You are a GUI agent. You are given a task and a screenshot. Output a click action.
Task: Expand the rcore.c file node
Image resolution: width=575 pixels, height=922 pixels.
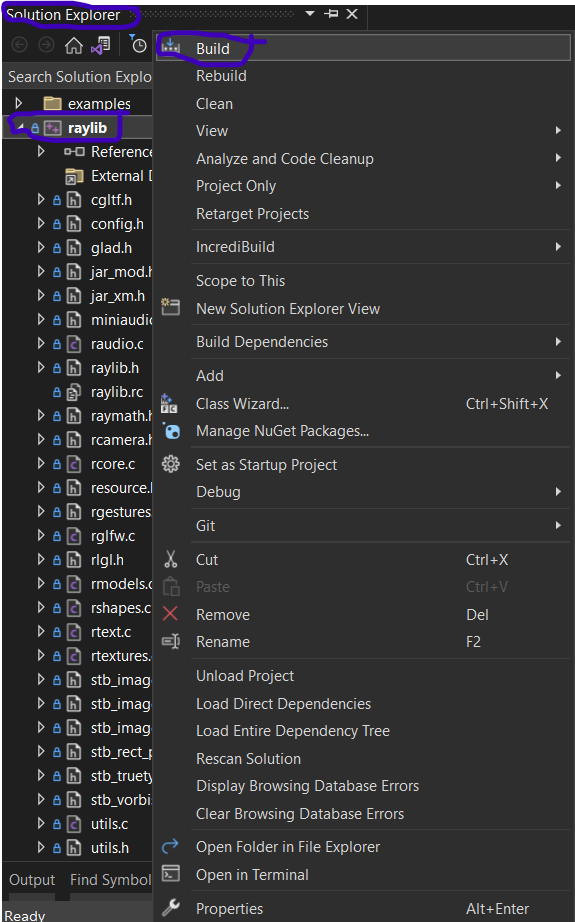tap(41, 464)
